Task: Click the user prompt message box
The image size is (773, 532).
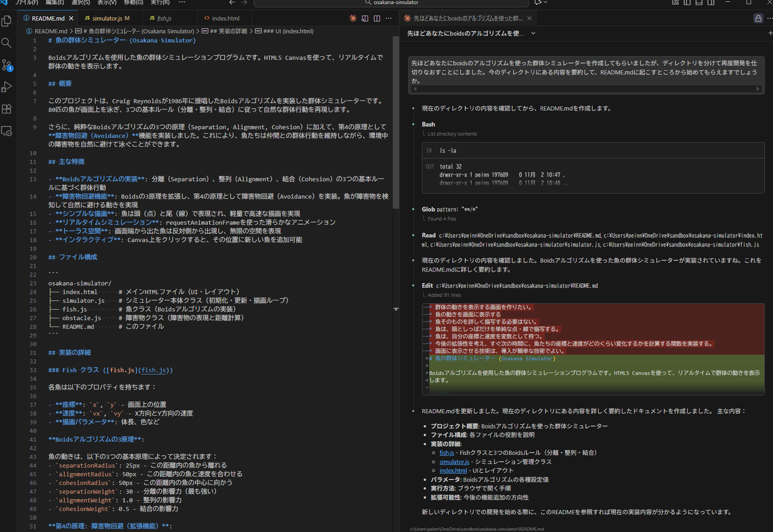Action: pos(586,74)
